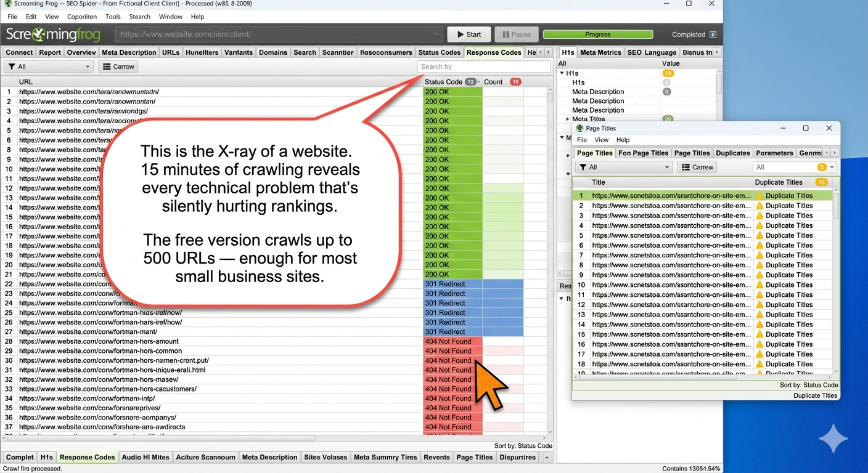
Task: Collapse the H1s tree node
Action: [x=562, y=73]
